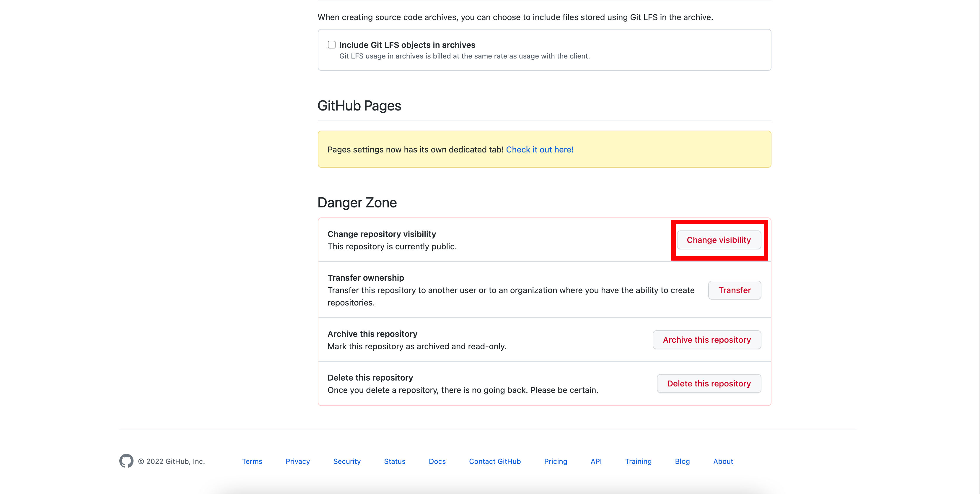Visit the Blog footer link
Image resolution: width=980 pixels, height=494 pixels.
pos(682,461)
